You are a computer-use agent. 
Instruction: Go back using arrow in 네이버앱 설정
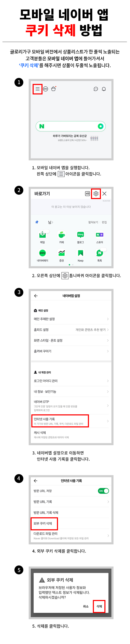coord(36,296)
